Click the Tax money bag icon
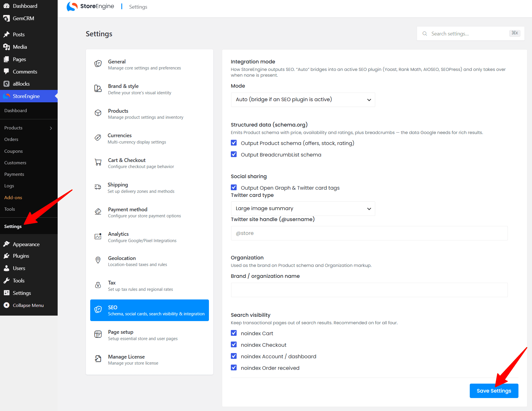 (98, 285)
